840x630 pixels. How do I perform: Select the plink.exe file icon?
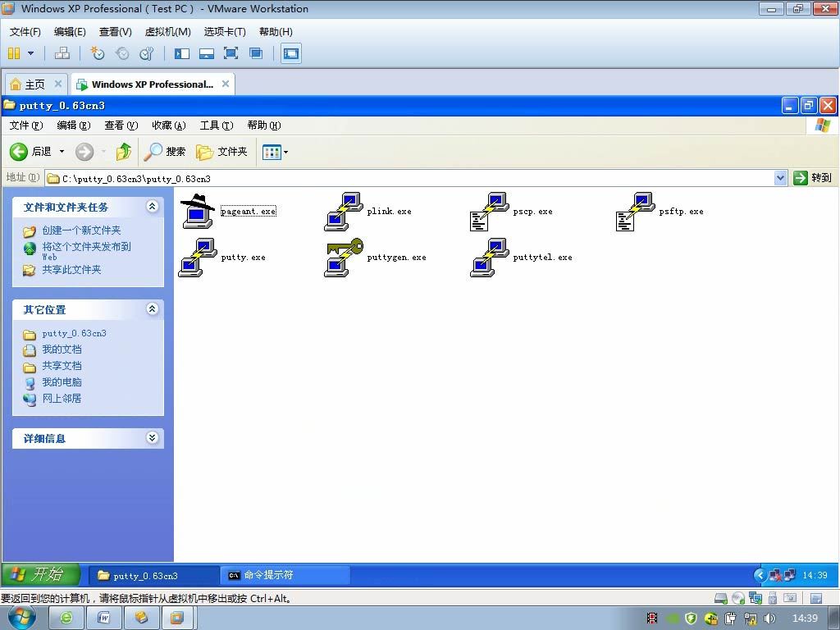pyautogui.click(x=344, y=211)
